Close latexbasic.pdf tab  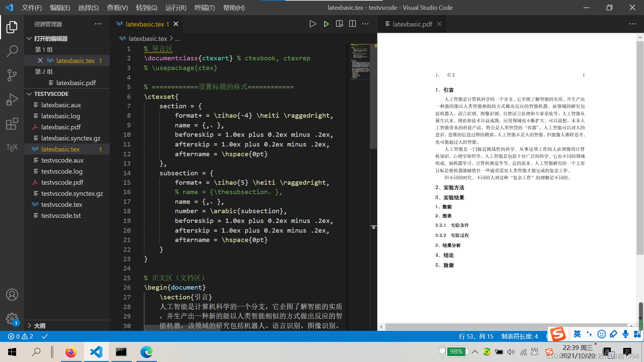click(439, 24)
